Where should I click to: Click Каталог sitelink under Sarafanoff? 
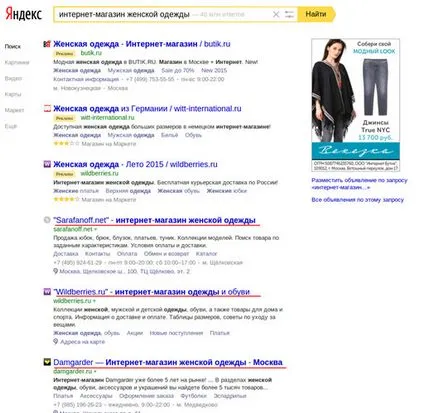pos(206,254)
